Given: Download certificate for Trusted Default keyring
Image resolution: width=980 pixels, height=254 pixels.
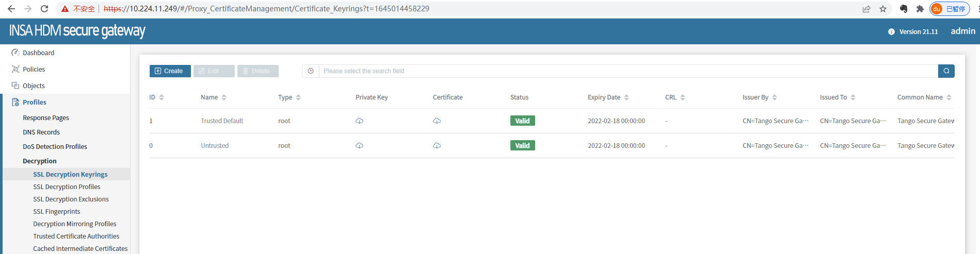Looking at the screenshot, I should tap(437, 121).
